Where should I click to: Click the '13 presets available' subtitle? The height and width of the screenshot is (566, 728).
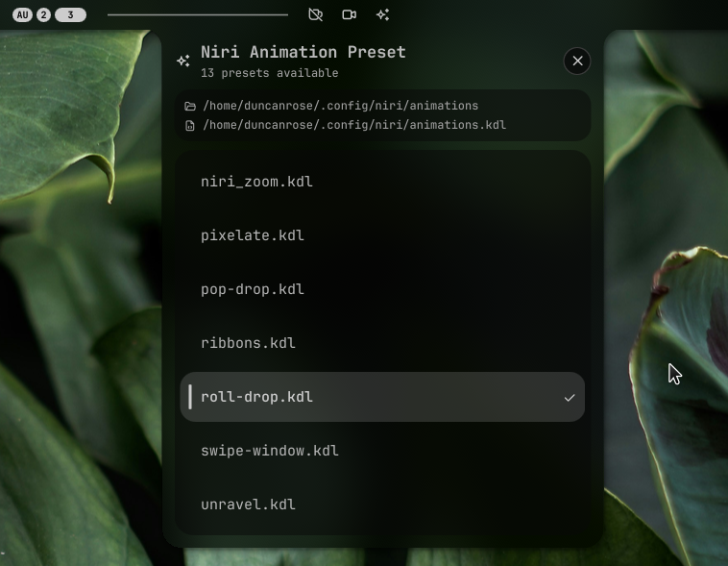point(269,73)
